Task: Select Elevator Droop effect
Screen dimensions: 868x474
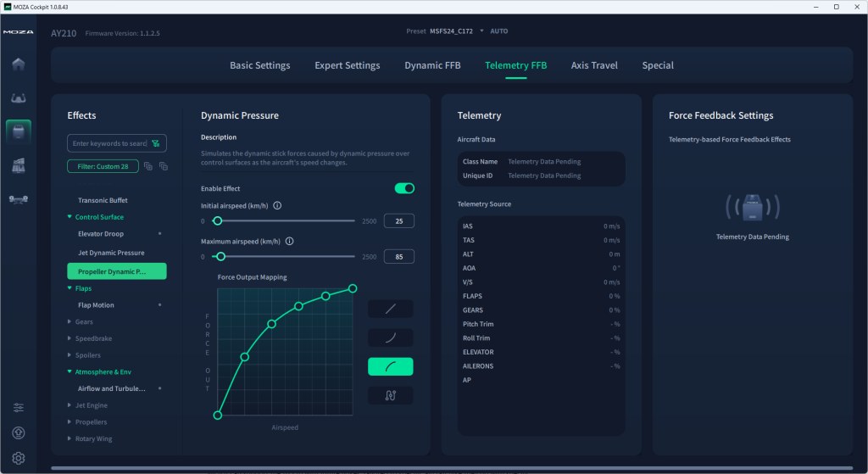Action: 101,234
